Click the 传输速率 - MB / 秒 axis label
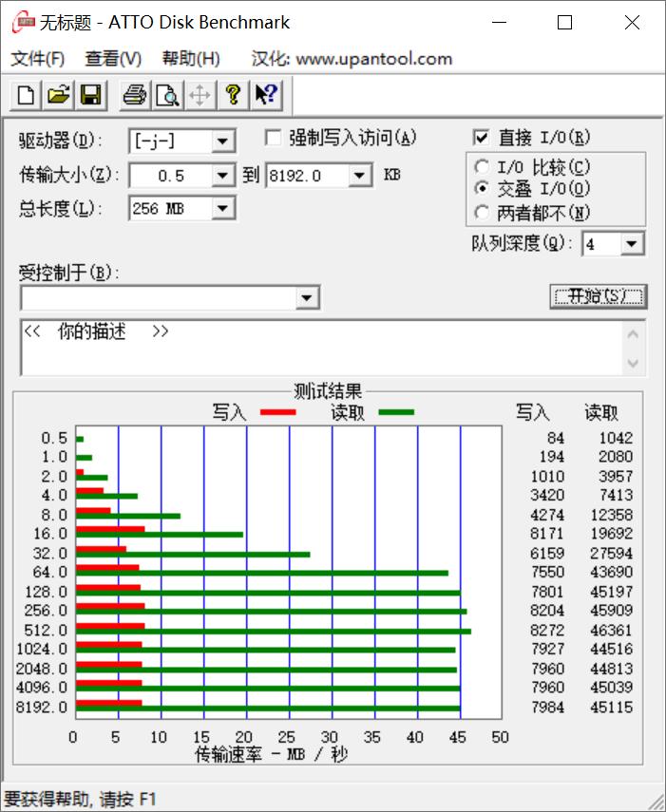The width and height of the screenshot is (666, 812). tap(271, 754)
